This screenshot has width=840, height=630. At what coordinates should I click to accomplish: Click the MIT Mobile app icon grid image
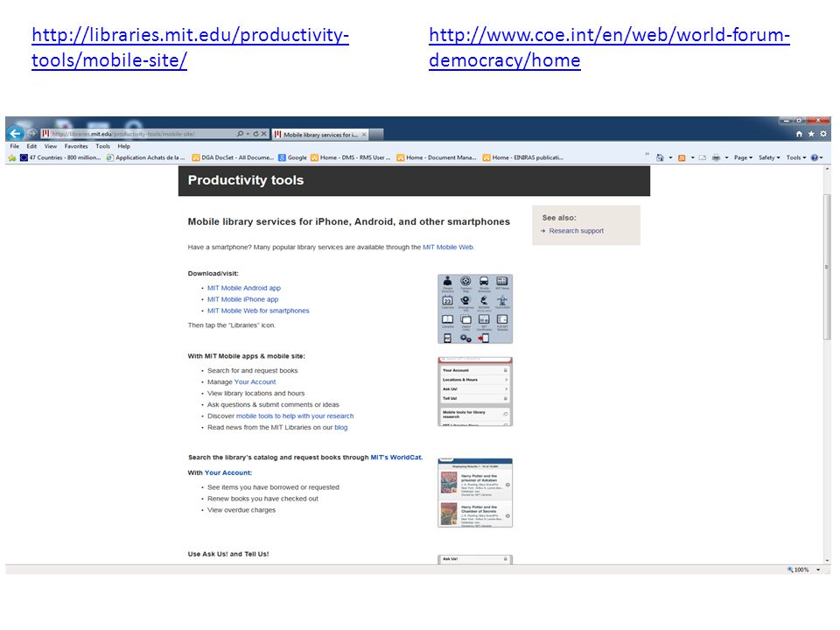point(475,309)
